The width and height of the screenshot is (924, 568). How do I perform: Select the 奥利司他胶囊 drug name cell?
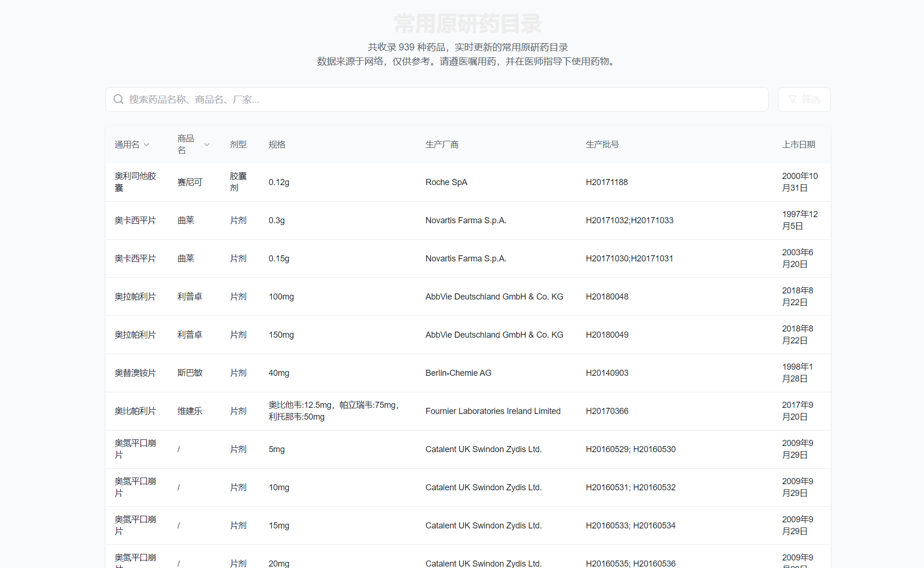point(136,182)
